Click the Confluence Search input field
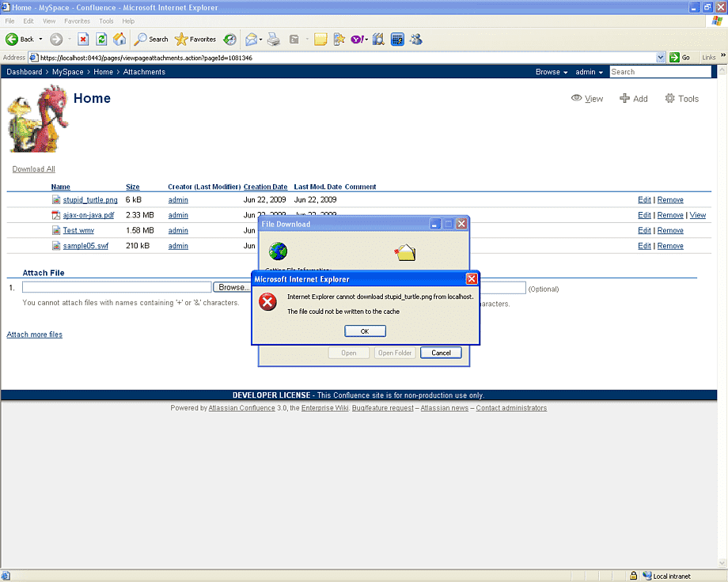This screenshot has width=728, height=582. pos(660,72)
